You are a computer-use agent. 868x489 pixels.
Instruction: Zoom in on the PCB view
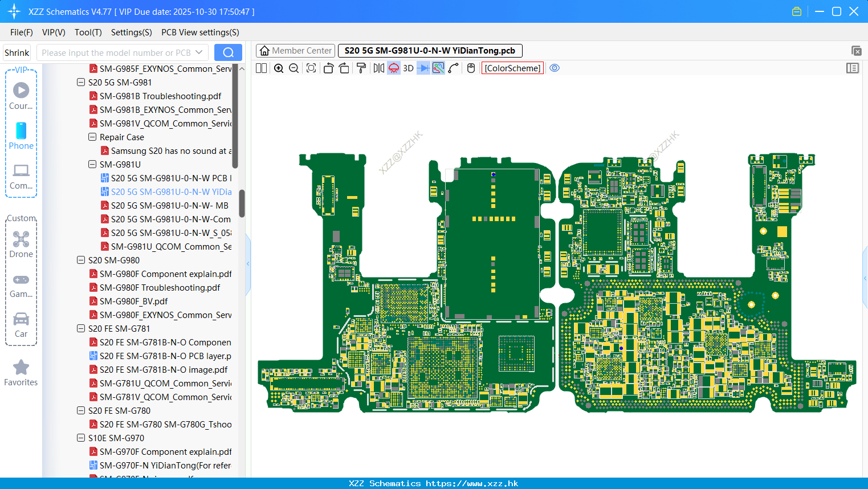(x=279, y=68)
